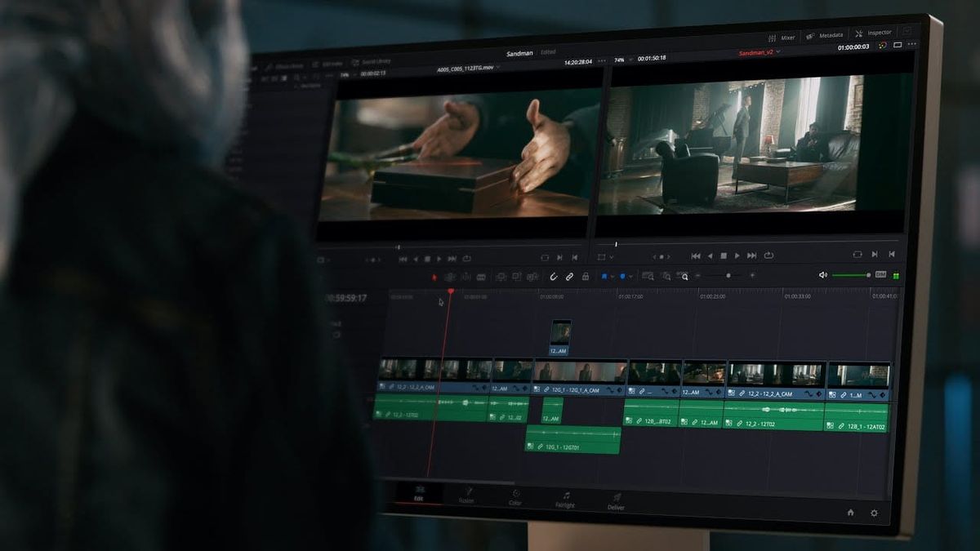Open the Mixer panel
This screenshot has width=980, height=551.
point(782,37)
